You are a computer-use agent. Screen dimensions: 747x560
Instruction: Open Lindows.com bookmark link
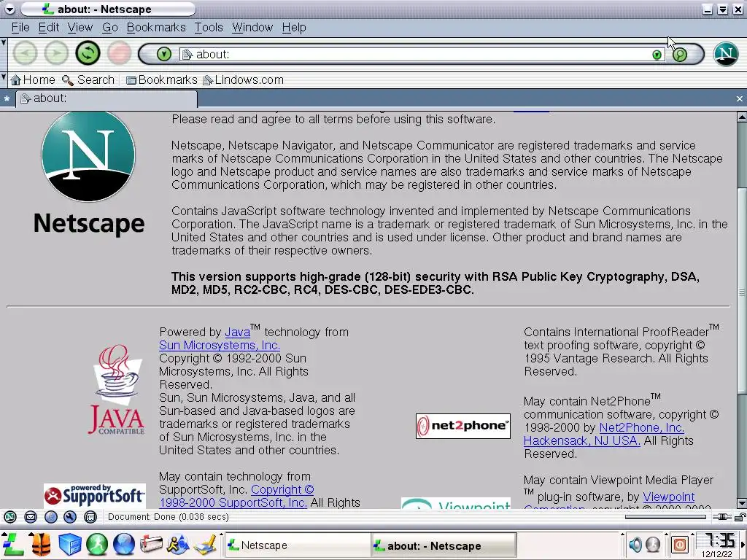(243, 80)
